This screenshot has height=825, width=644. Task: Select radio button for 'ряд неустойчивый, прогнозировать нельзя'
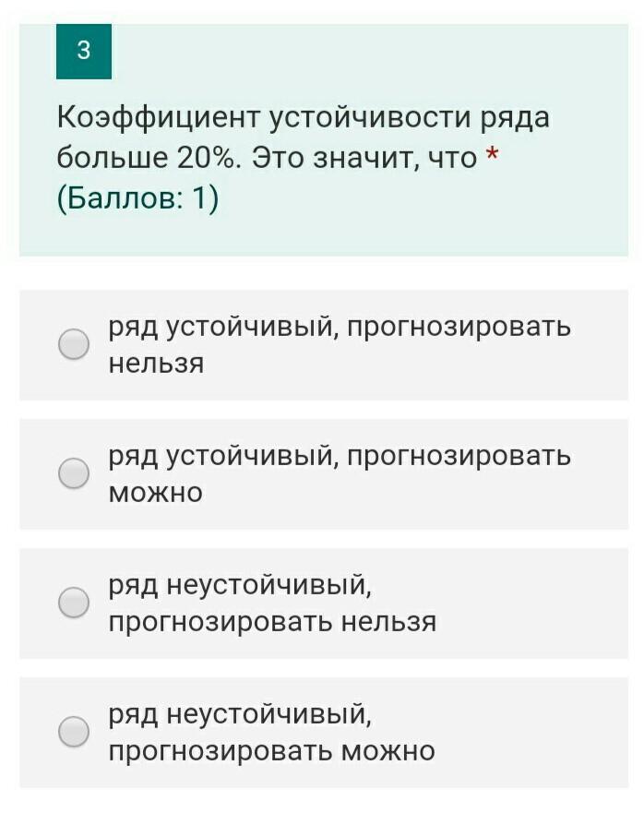pyautogui.click(x=74, y=604)
